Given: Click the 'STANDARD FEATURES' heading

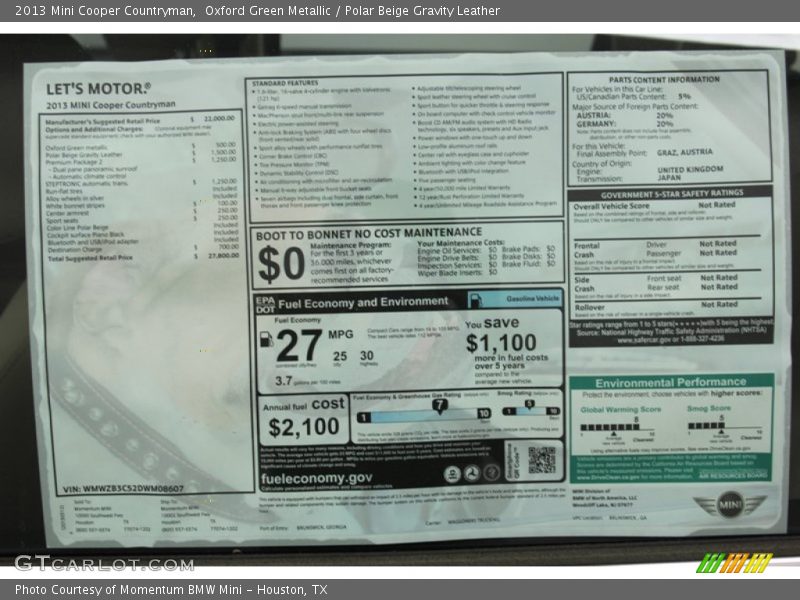Looking at the screenshot, I should coord(285,83).
